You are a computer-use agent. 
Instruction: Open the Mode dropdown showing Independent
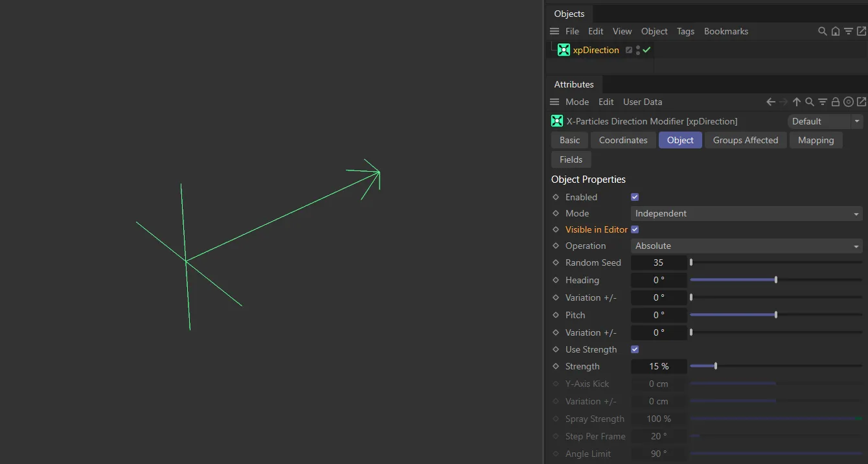(745, 213)
